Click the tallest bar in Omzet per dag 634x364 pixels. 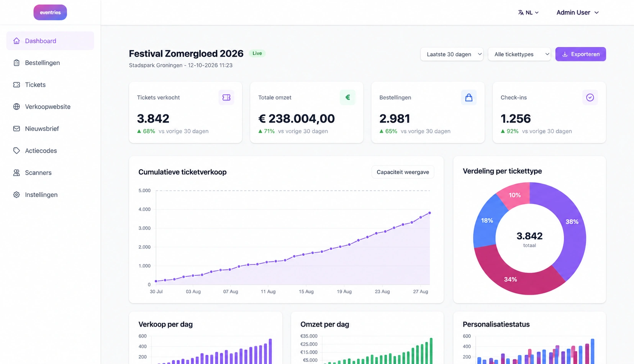pos(431,351)
